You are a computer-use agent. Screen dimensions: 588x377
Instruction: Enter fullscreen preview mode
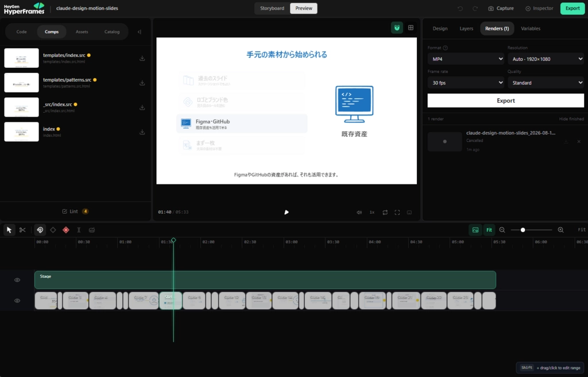(397, 212)
